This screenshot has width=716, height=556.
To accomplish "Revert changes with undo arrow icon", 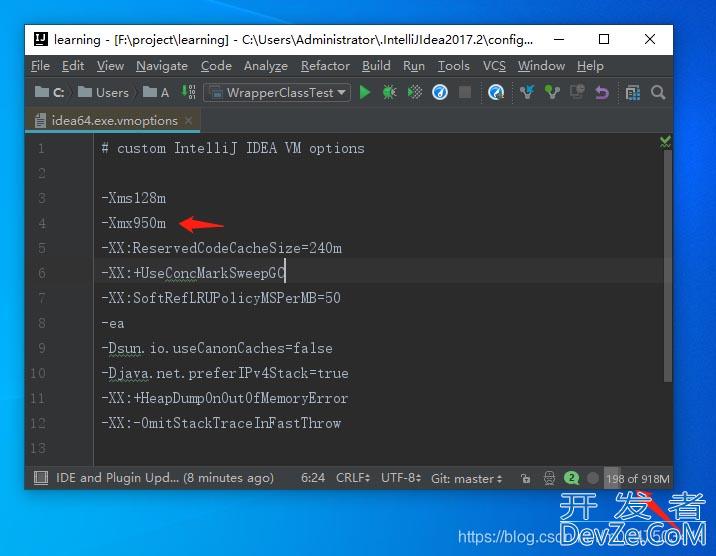I will point(602,93).
